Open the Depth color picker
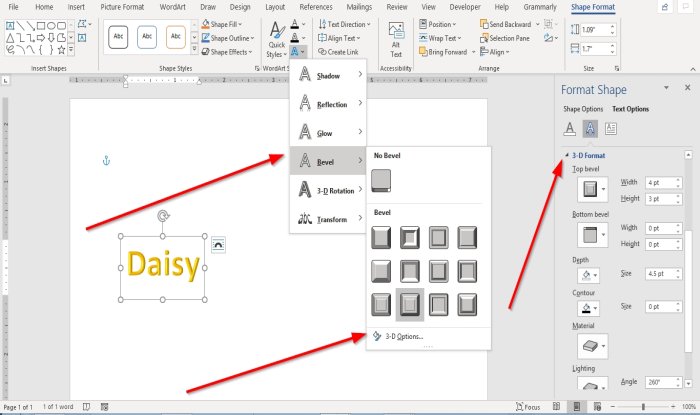 pos(588,275)
